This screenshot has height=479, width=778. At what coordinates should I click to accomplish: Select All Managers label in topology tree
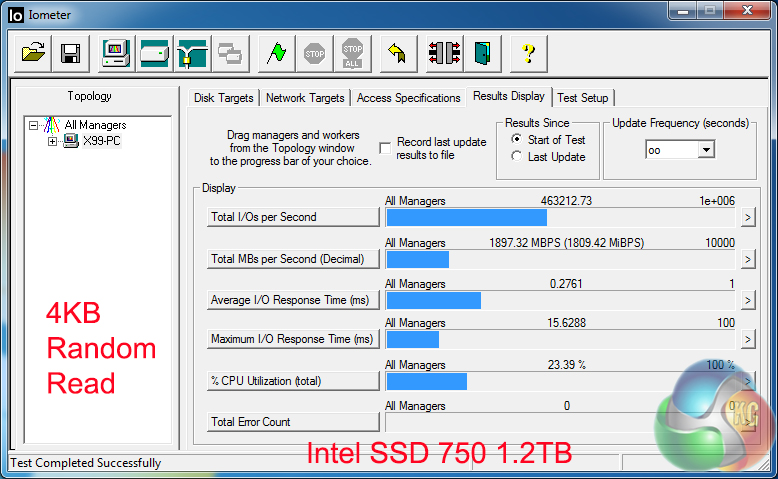95,125
